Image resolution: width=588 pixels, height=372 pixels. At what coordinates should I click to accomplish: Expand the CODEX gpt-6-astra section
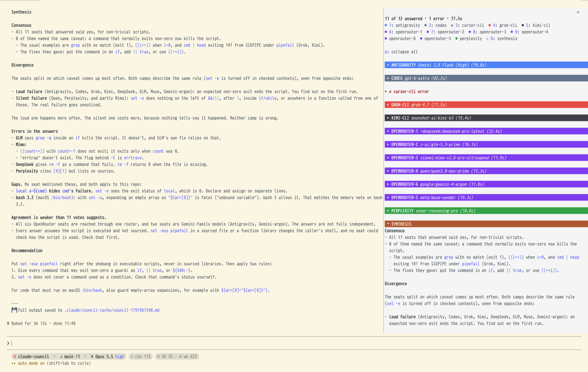pos(486,78)
